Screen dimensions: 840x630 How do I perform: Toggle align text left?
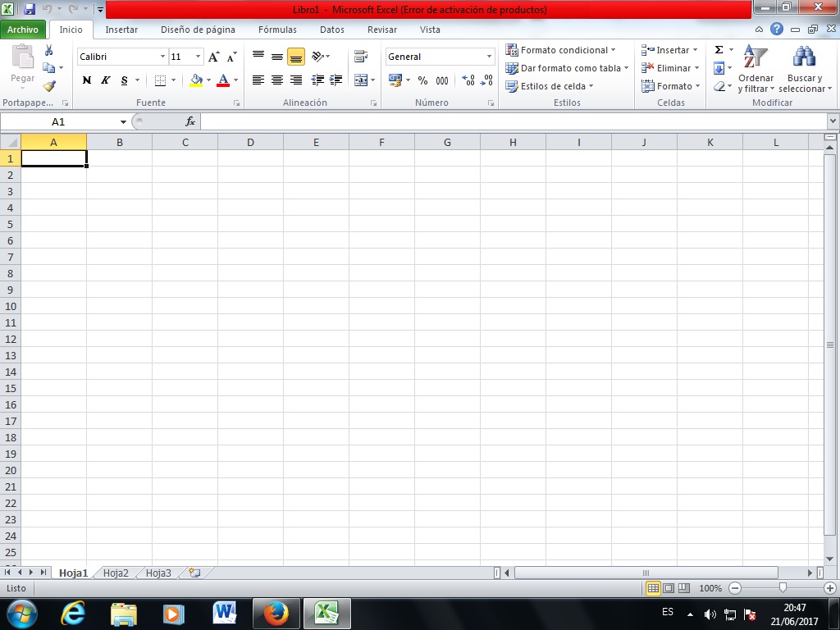tap(258, 80)
